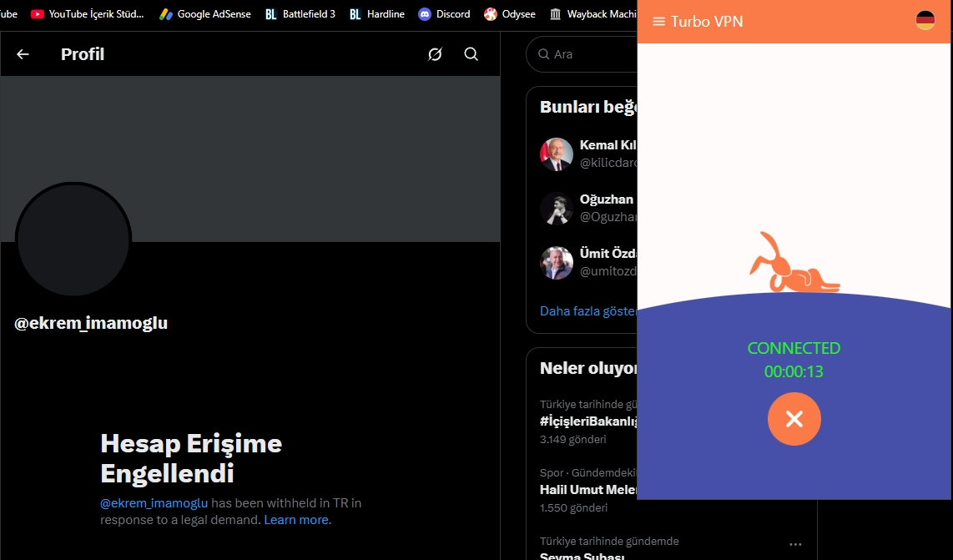The width and height of the screenshot is (953, 560).
Task: Click Daha fazla göster link
Action: point(587,311)
